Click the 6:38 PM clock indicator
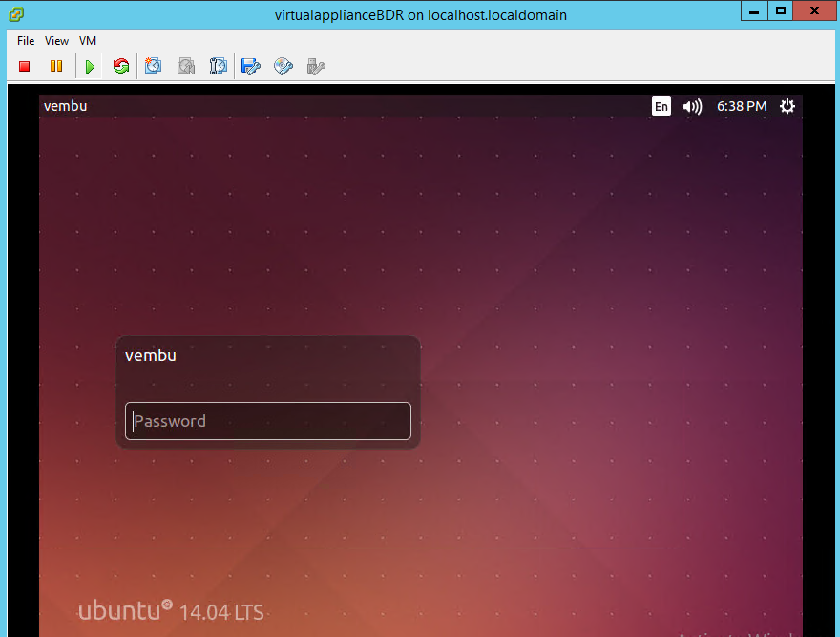The height and width of the screenshot is (637, 840). [742, 106]
